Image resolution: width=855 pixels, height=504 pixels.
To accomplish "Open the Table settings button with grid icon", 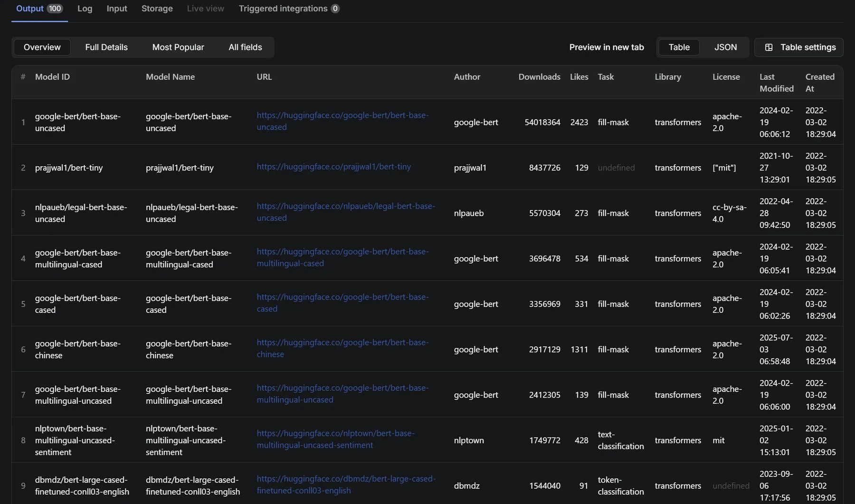I will pos(799,47).
